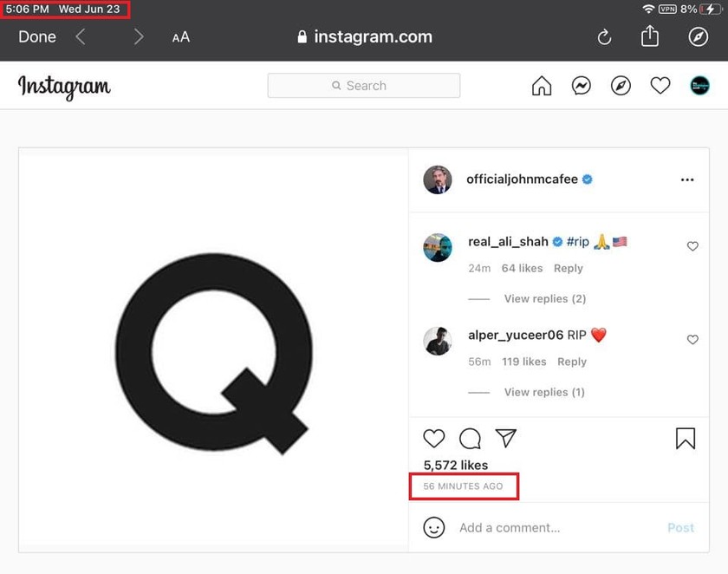Open the AA text size menu
This screenshot has width=728, height=574.
click(x=180, y=37)
